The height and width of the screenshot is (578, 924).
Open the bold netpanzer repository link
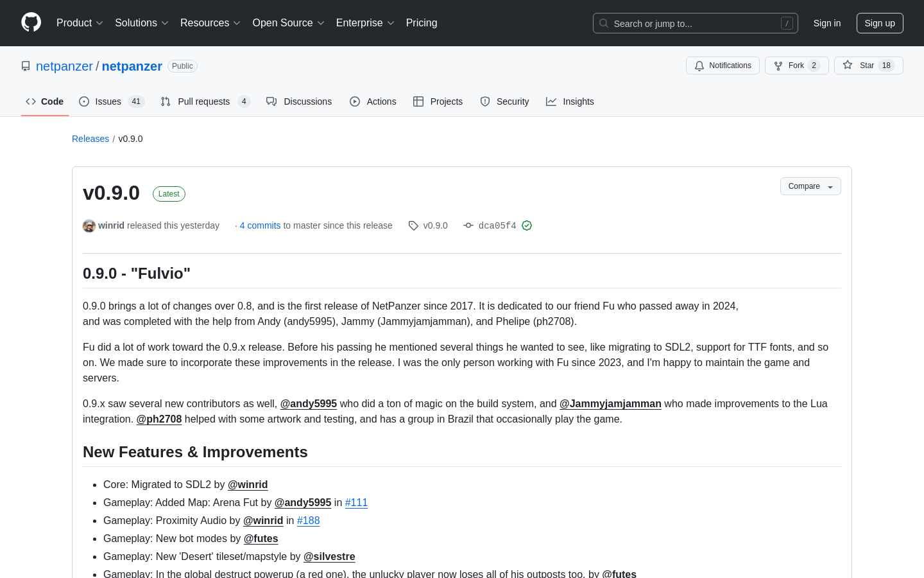point(132,66)
